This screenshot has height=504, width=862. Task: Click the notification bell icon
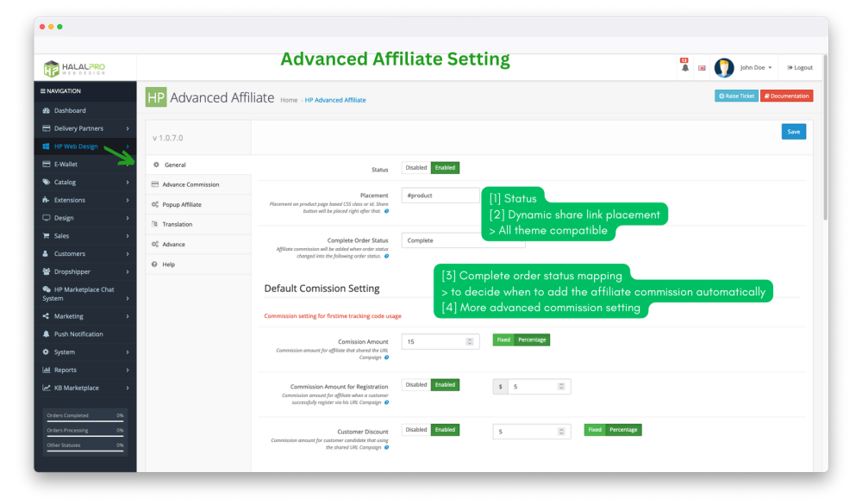[685, 67]
